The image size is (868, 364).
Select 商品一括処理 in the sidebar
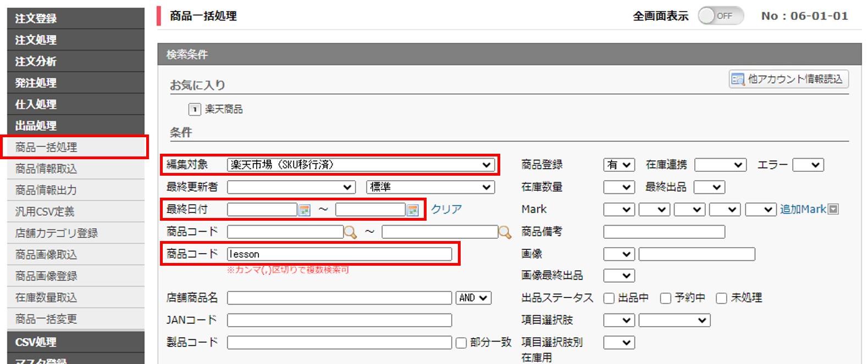(x=76, y=147)
